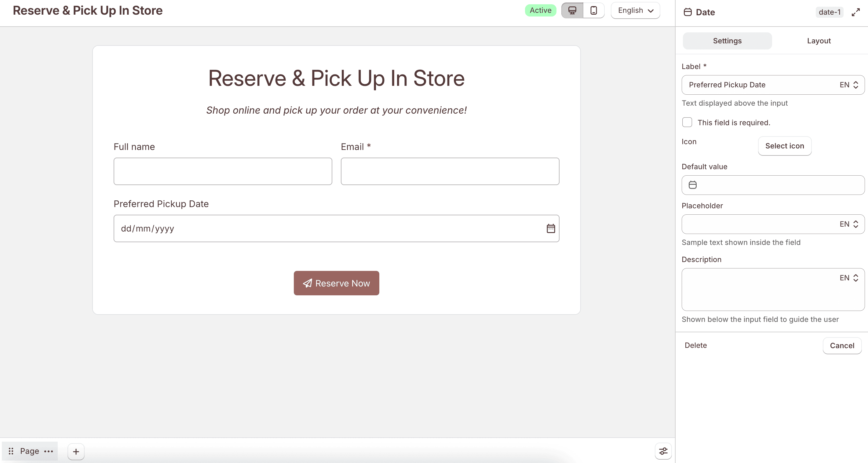Delete the date field
Viewport: 868px width, 463px height.
coord(695,345)
